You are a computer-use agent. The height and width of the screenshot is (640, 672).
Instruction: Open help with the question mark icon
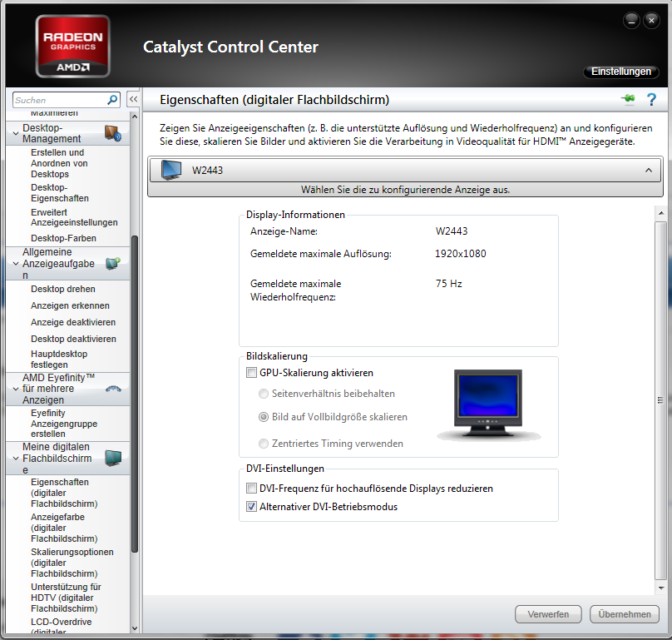pos(651,100)
